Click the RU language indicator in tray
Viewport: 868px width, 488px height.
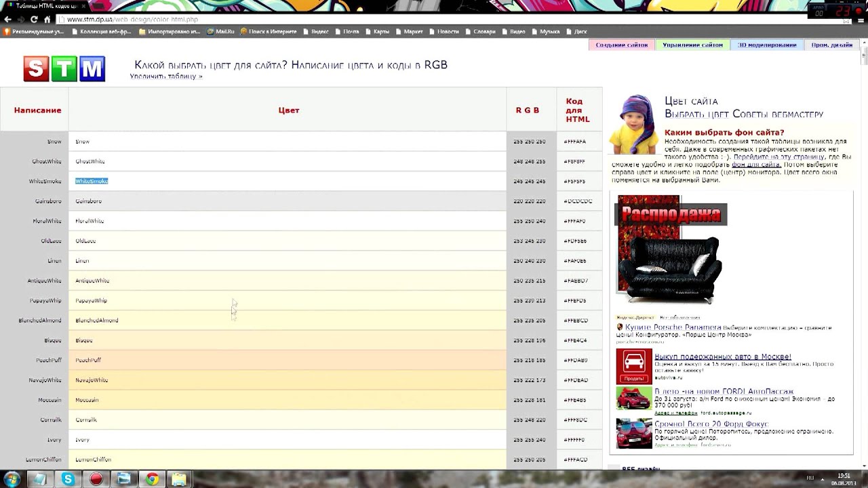[x=810, y=478]
